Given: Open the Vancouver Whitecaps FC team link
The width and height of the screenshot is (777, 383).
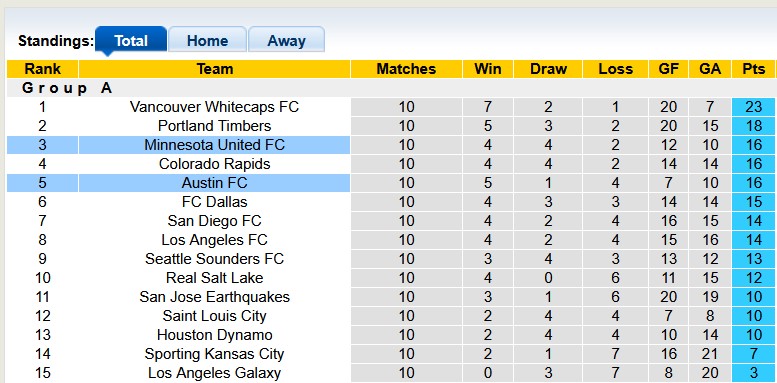Looking at the screenshot, I should (x=215, y=107).
